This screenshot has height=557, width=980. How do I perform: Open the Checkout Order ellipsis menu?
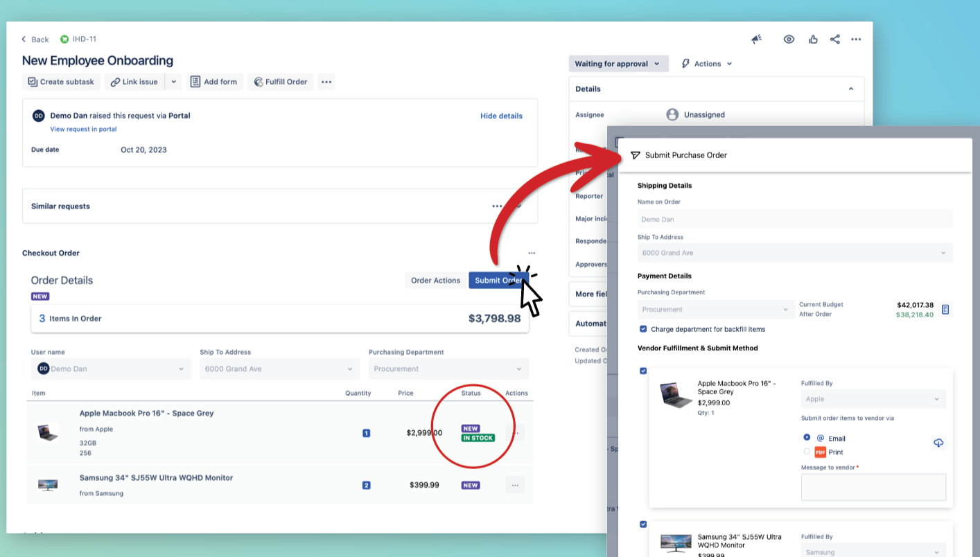tap(532, 254)
